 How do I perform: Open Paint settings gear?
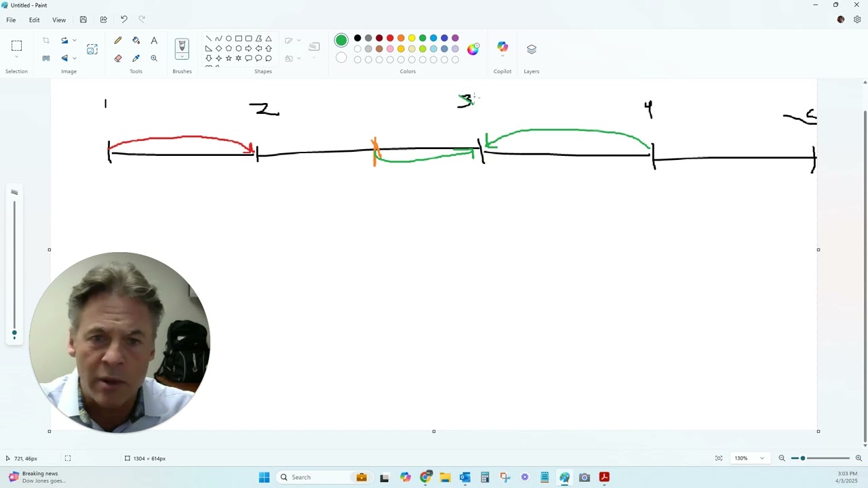tap(857, 20)
